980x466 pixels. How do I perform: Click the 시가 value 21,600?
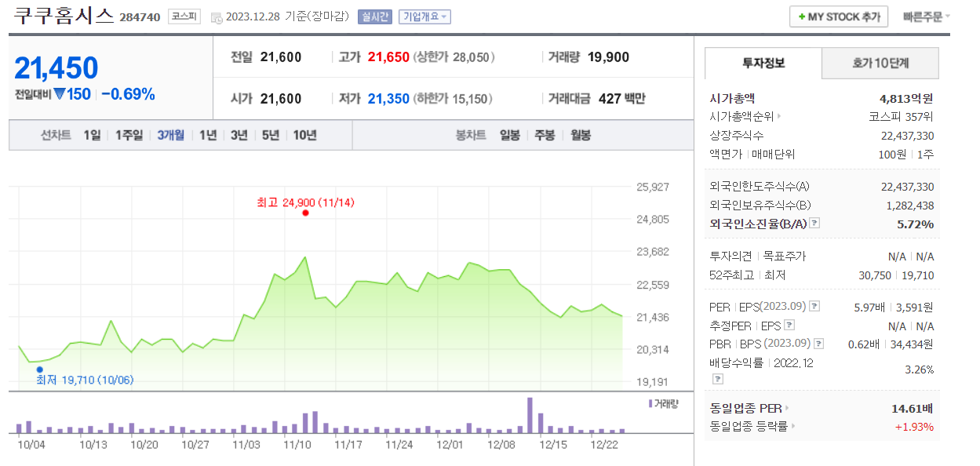[x=281, y=99]
